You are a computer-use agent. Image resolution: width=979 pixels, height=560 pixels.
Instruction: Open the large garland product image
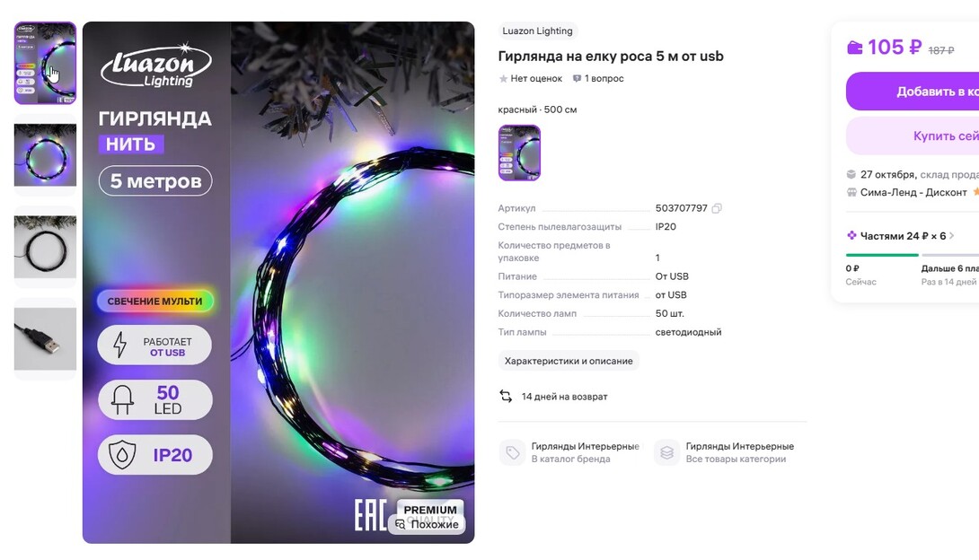[278, 283]
